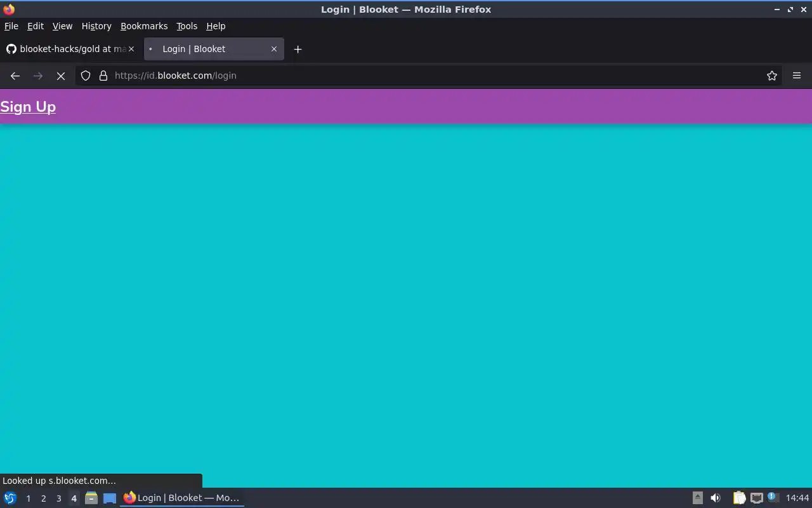
Task: Open the wired network tray icon
Action: click(756, 498)
